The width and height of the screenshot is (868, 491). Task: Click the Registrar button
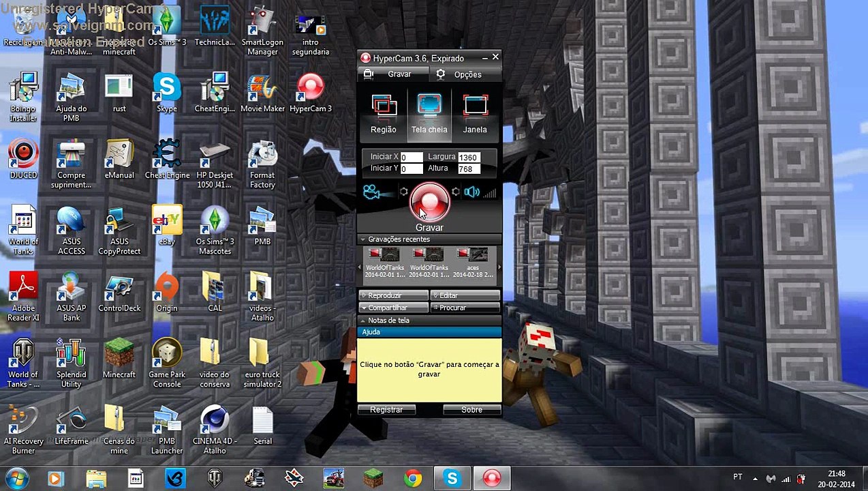[386, 410]
